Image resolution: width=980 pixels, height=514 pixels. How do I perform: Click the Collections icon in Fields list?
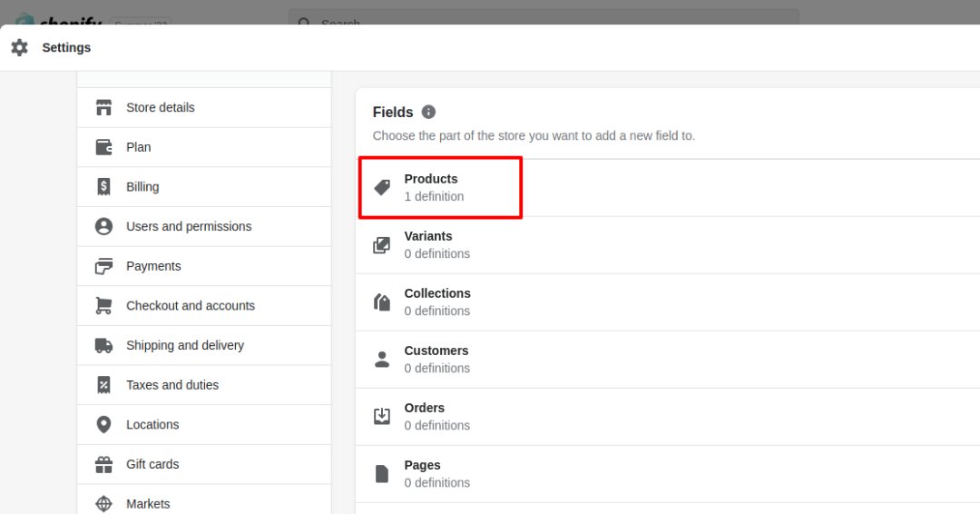click(382, 302)
